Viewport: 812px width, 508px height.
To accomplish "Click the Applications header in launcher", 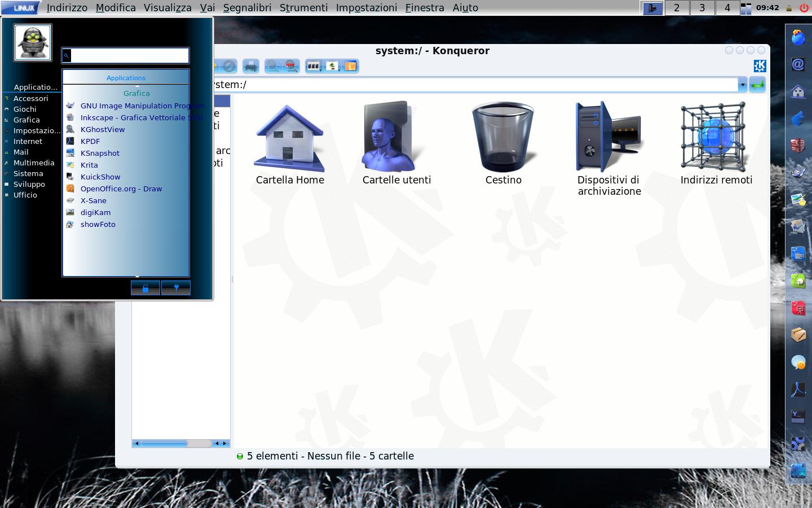I will pyautogui.click(x=126, y=78).
